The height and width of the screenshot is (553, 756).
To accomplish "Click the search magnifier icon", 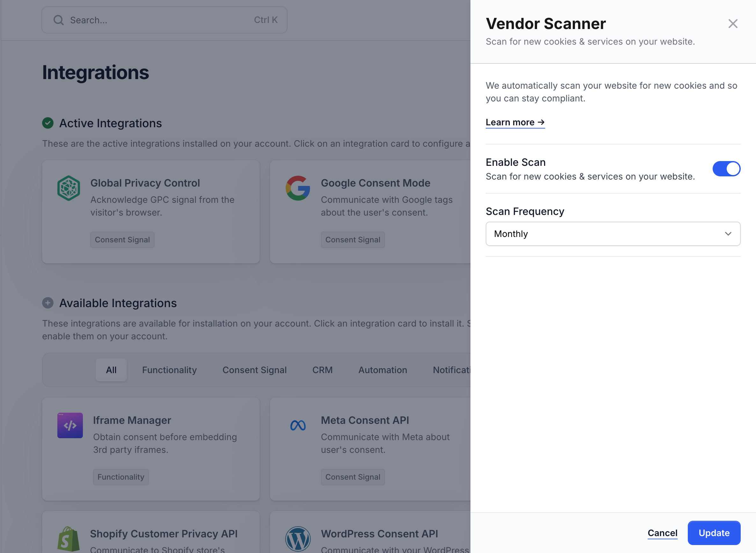I will pos(59,20).
